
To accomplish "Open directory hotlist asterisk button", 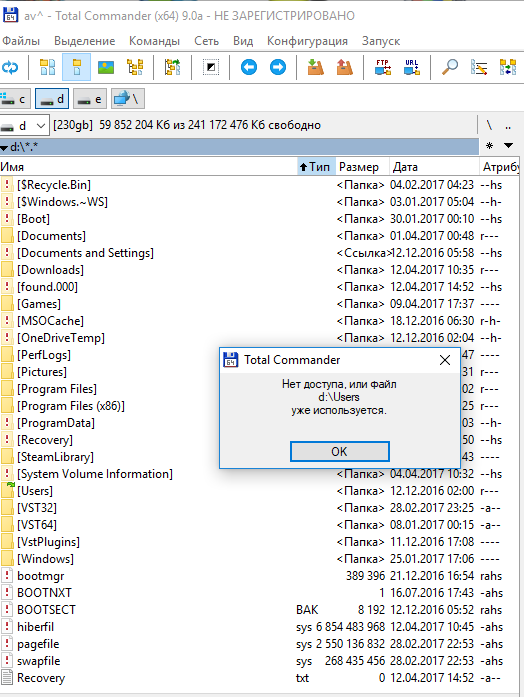I will (489, 145).
